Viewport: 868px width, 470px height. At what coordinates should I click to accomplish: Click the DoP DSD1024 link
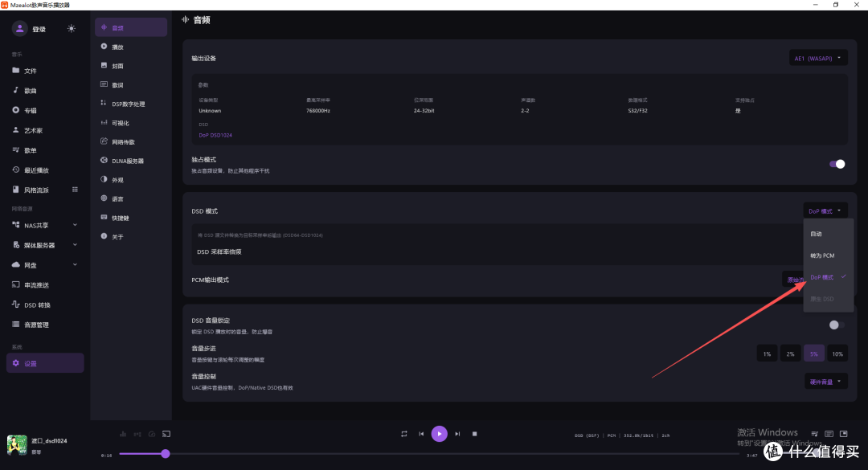pos(215,135)
